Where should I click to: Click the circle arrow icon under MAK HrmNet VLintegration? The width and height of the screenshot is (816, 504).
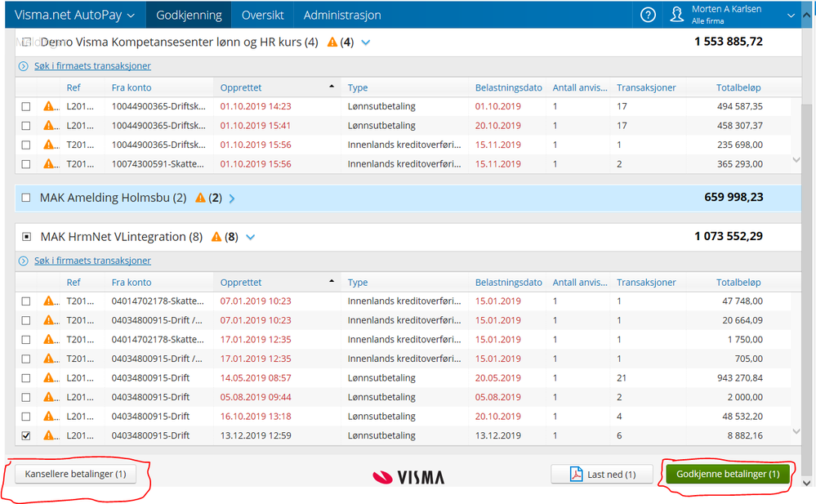[24, 261]
